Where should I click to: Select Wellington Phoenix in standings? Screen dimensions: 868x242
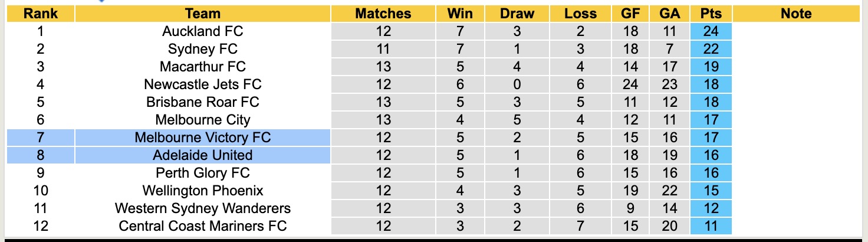pos(202,191)
